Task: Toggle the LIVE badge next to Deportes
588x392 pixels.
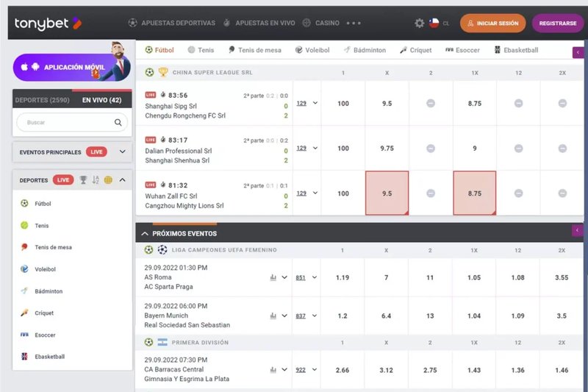Action: pos(63,180)
